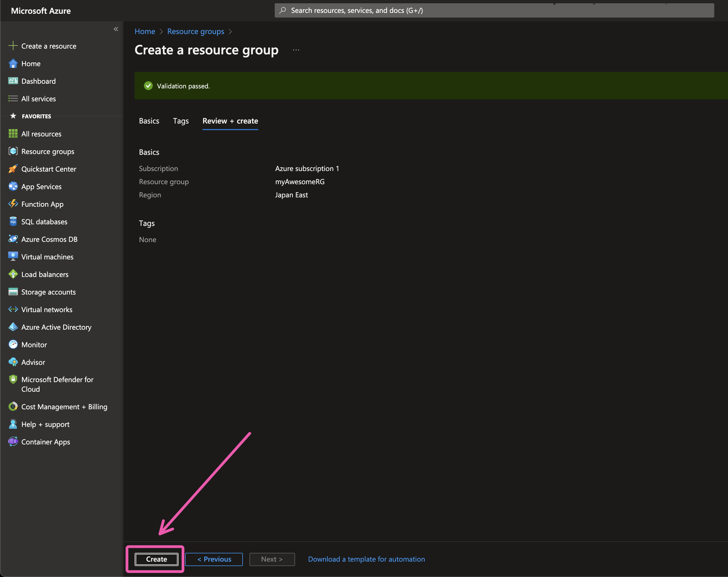Open Monitor gauge icon
The height and width of the screenshot is (577, 728).
tap(13, 344)
